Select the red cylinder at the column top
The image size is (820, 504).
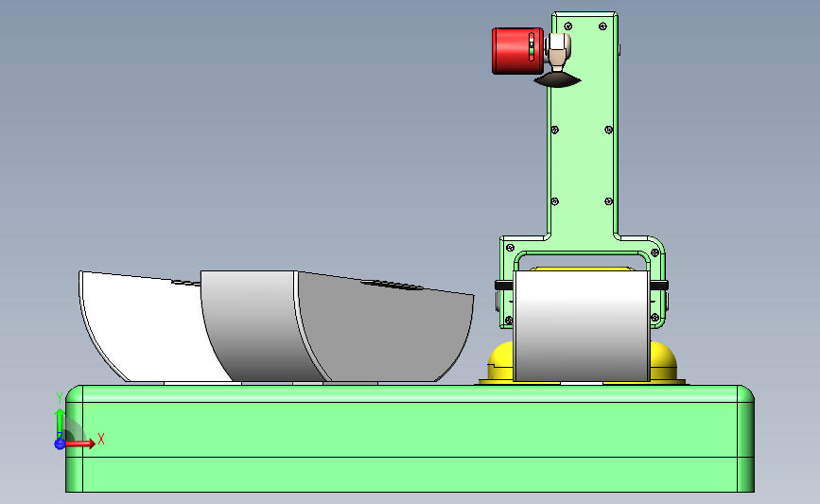(517, 51)
